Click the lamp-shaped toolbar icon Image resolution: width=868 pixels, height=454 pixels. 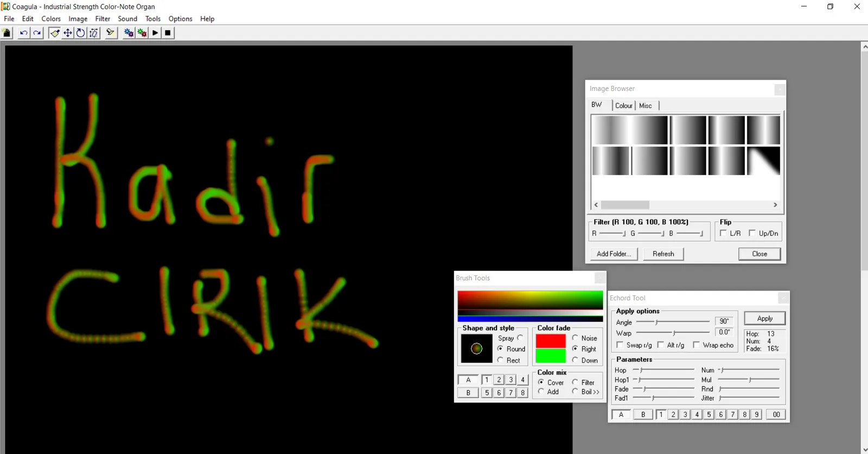coord(111,33)
